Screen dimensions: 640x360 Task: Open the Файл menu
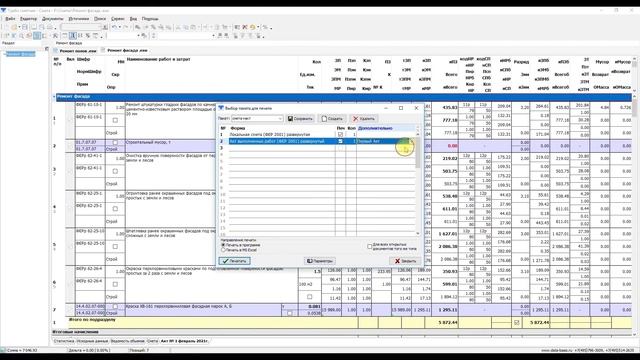point(10,19)
